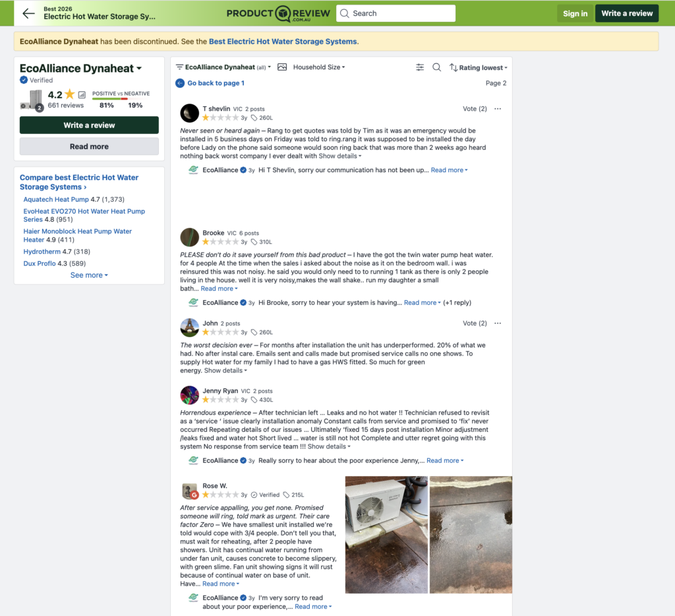Open Aquatech Heat Pump link
The image size is (675, 616).
pos(56,199)
